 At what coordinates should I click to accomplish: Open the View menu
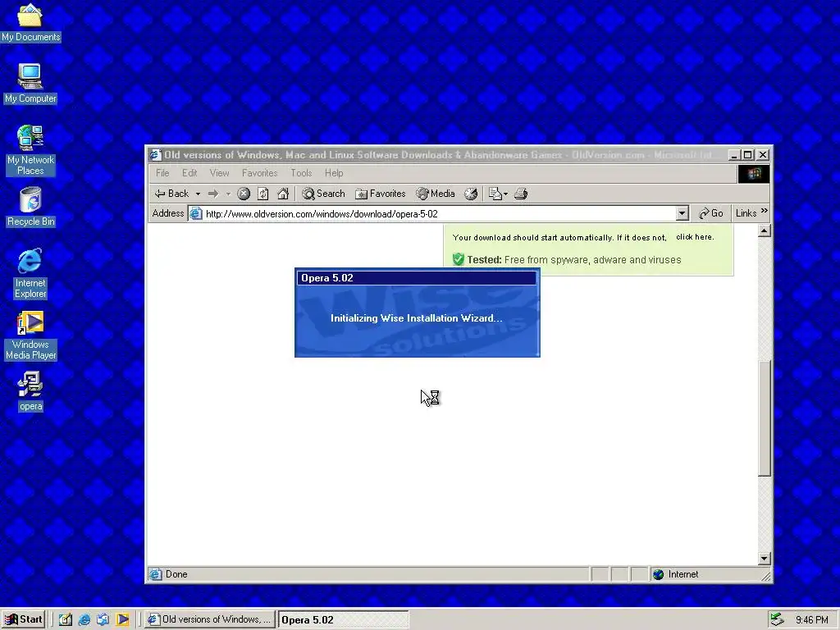(219, 173)
